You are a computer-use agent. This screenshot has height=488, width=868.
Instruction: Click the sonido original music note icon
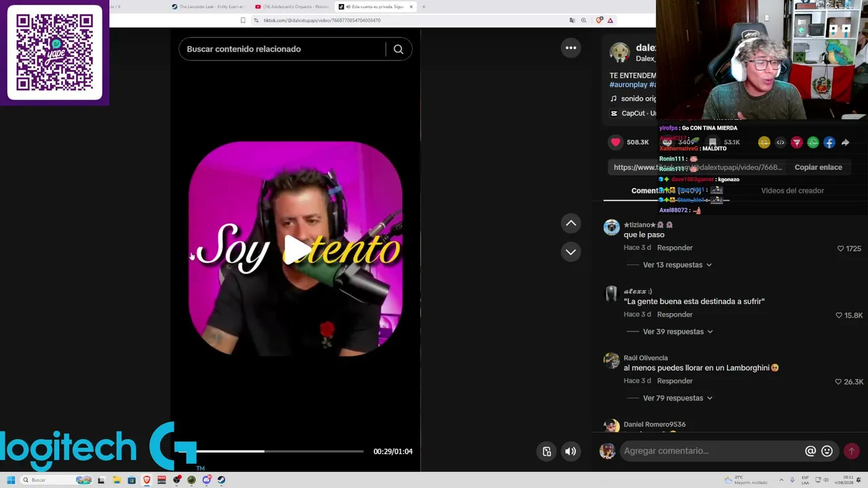click(613, 99)
